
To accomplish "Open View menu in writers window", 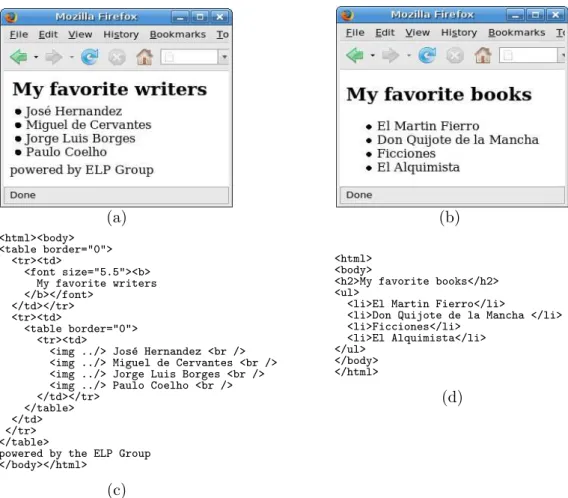I will tap(80, 34).
